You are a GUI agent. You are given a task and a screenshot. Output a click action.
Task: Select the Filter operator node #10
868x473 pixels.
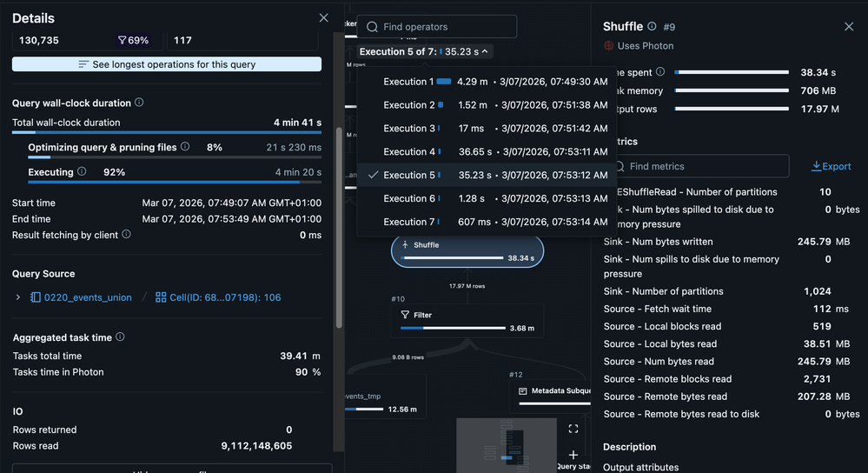pos(467,320)
